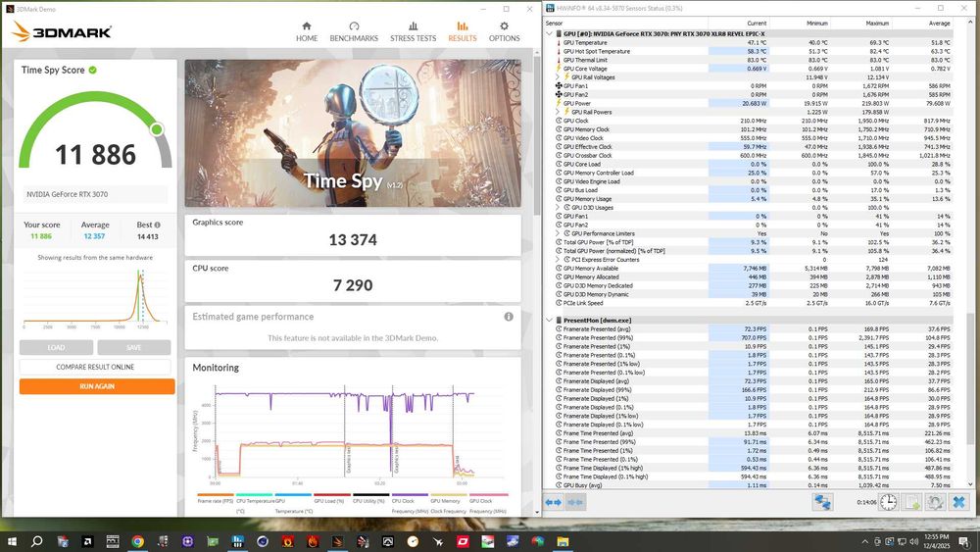Click the HWiNFO log to file icon
The height and width of the screenshot is (552, 980).
(911, 502)
